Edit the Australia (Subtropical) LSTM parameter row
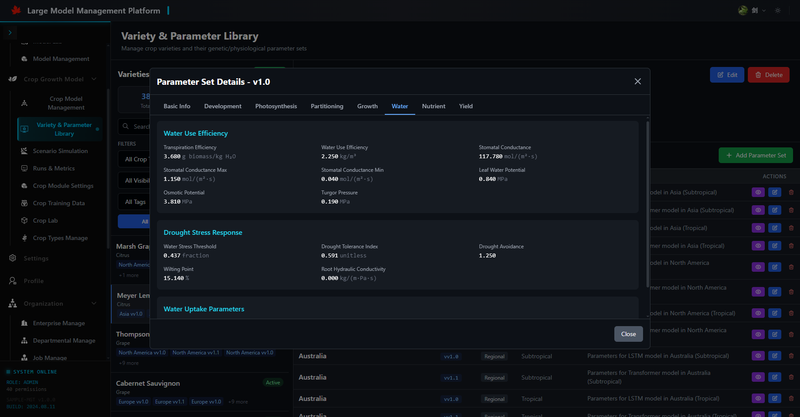 point(774,356)
